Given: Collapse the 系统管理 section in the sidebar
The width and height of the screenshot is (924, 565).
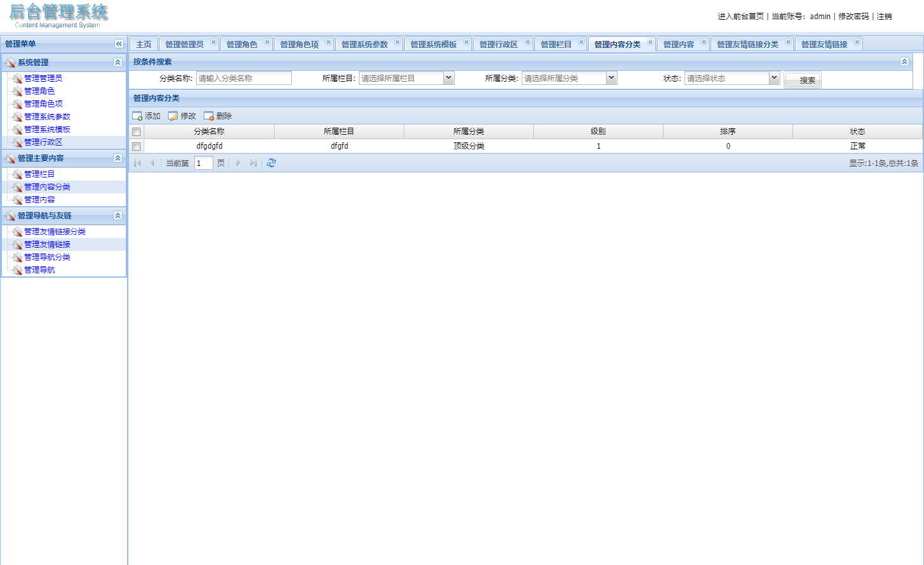Looking at the screenshot, I should click(x=117, y=62).
